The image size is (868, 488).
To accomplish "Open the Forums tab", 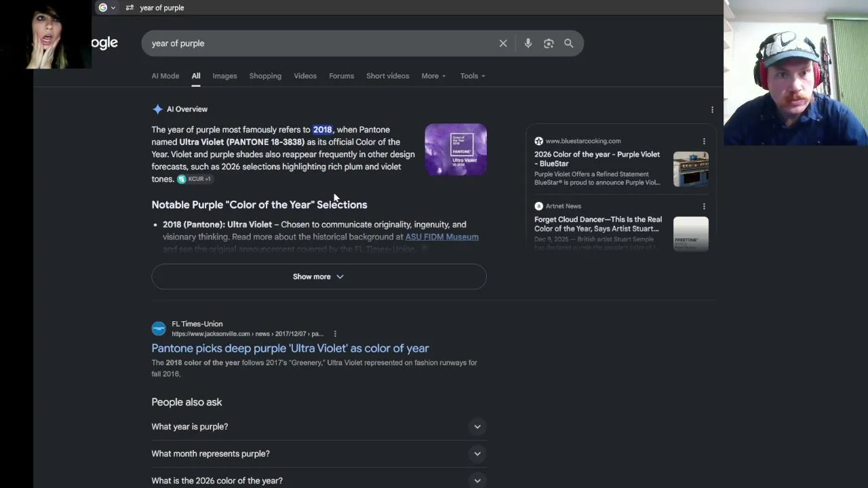I will click(x=342, y=76).
